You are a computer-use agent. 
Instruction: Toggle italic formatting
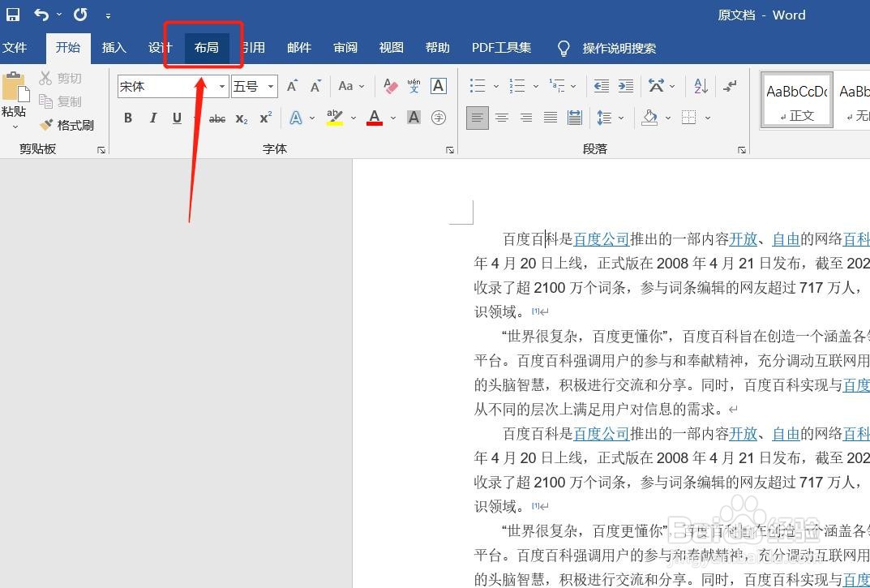[x=152, y=118]
